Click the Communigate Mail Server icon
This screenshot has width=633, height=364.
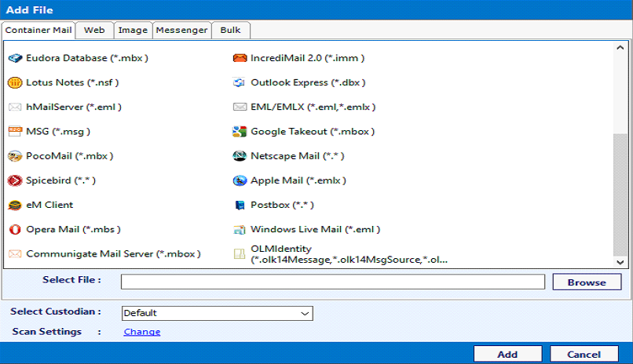(x=15, y=254)
